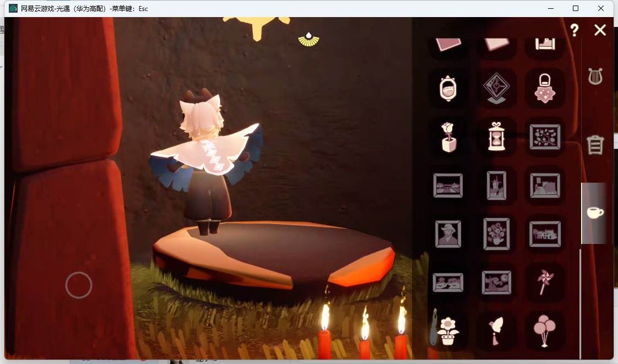
Task: Close the prop menu with X
Action: pyautogui.click(x=600, y=30)
